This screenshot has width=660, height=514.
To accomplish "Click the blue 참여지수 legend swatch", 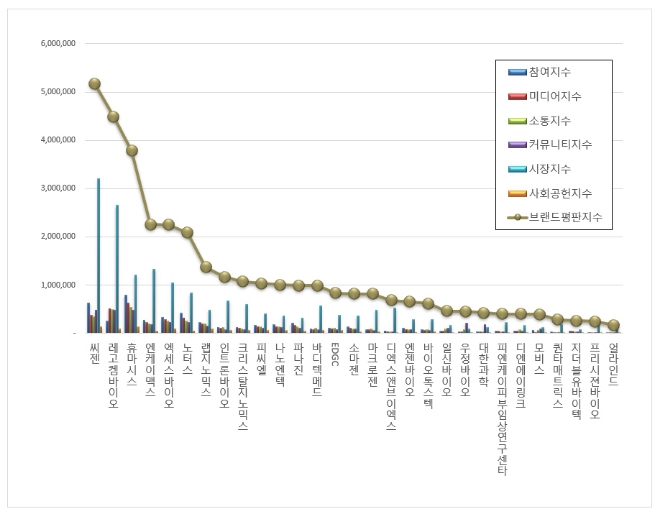I will pyautogui.click(x=517, y=72).
